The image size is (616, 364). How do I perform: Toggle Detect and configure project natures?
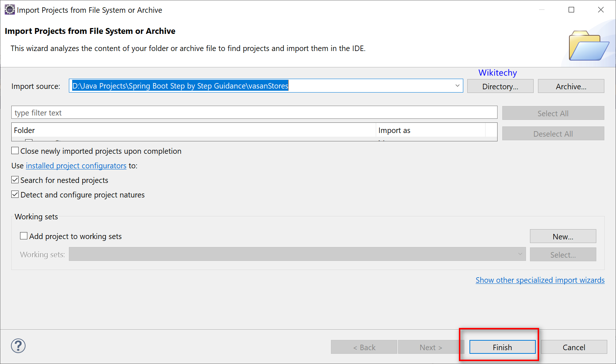click(x=15, y=195)
